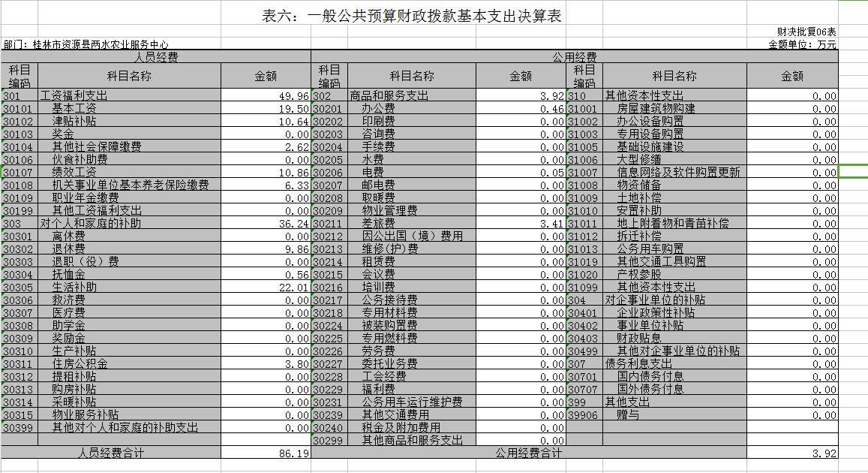
Task: Click the 基本工资 cell
Action: 74,109
